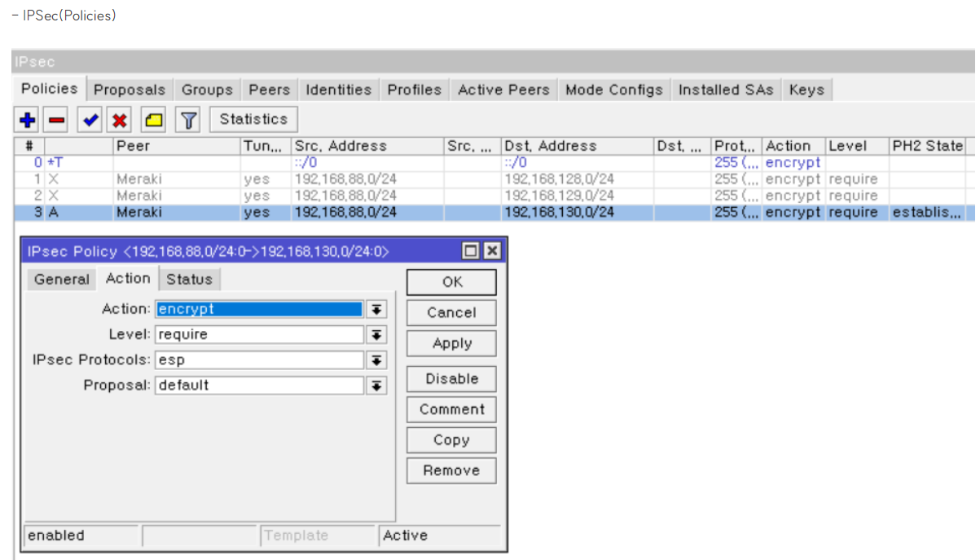Click the Action field showing encrypt
The image size is (980, 560).
[259, 310]
